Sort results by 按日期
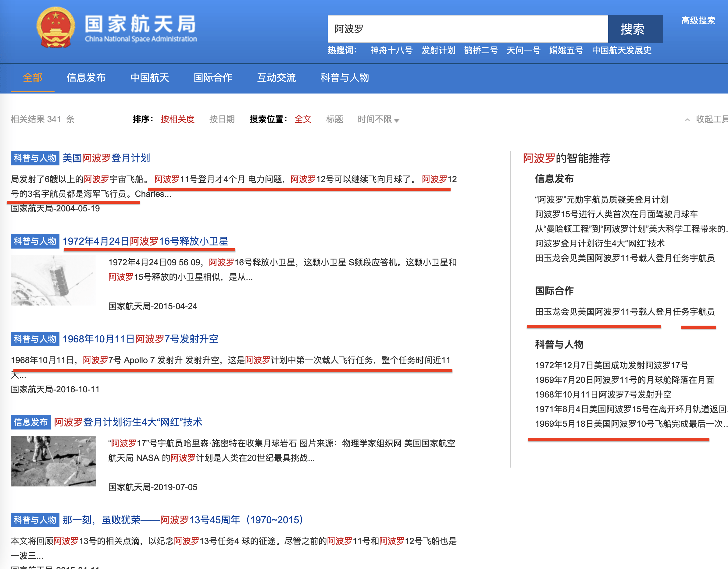Screen dimensions: 728x569 pos(222,119)
